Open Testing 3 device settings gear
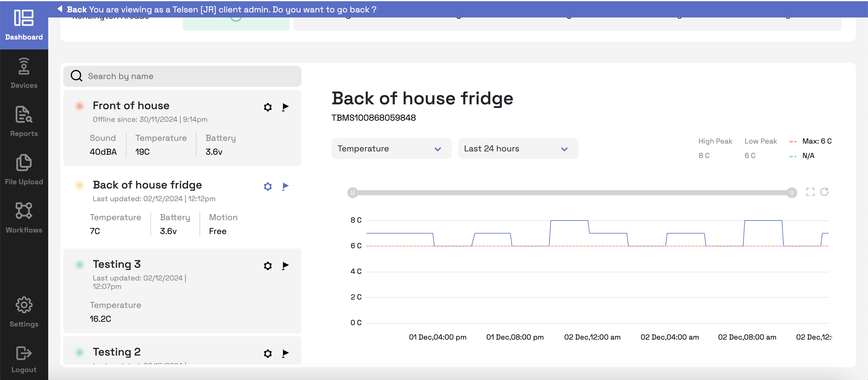Image resolution: width=868 pixels, height=380 pixels. coord(268,266)
